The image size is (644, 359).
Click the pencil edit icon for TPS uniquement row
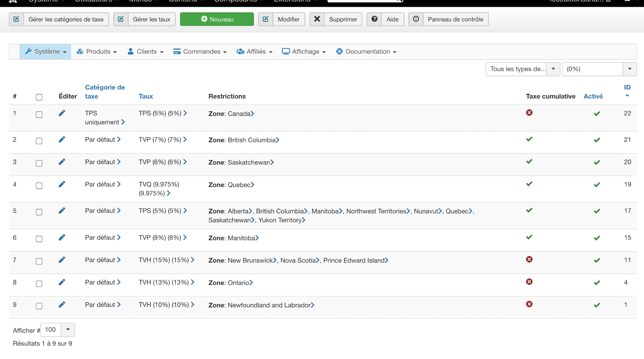click(62, 113)
